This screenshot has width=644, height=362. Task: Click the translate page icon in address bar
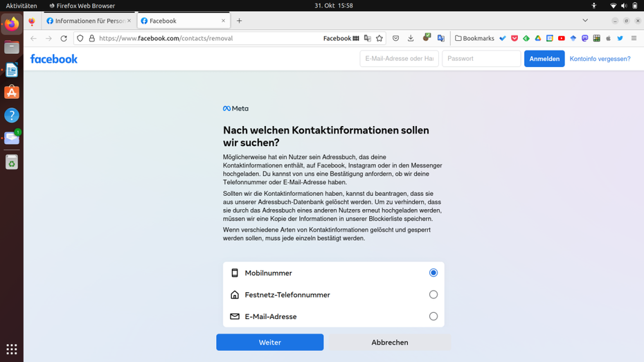pyautogui.click(x=368, y=38)
